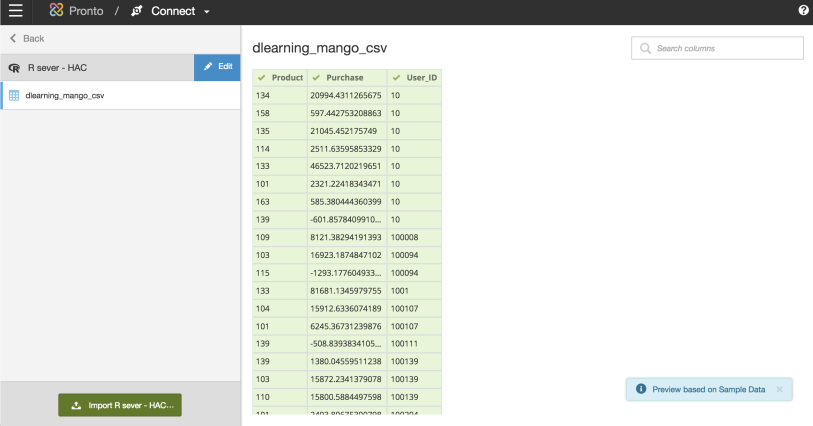The height and width of the screenshot is (426, 813).
Task: Dismiss the Sample Data preview notification
Action: click(779, 389)
